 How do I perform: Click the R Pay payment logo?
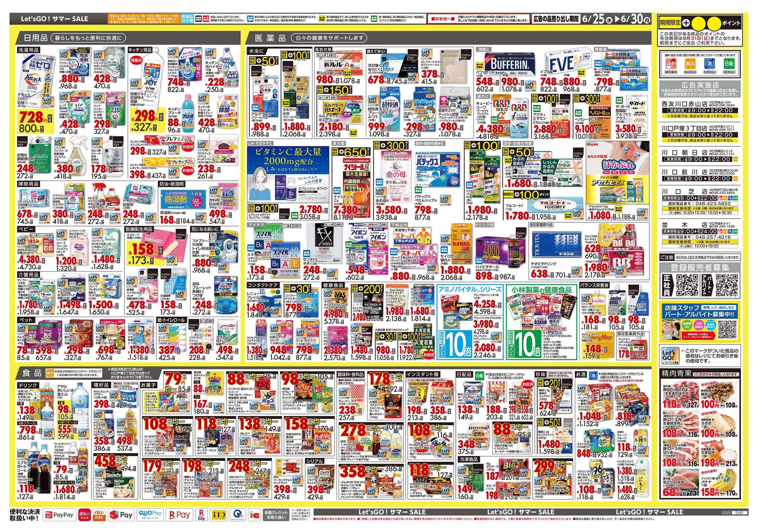(x=179, y=515)
